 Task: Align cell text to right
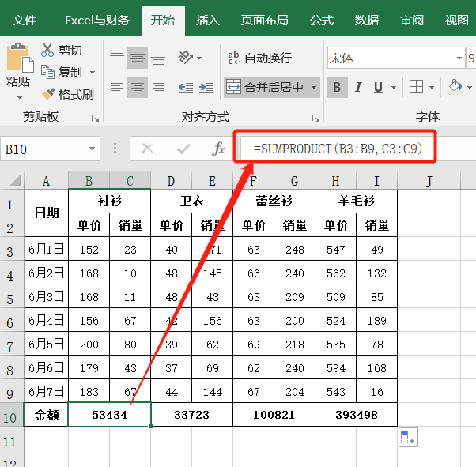(x=158, y=87)
